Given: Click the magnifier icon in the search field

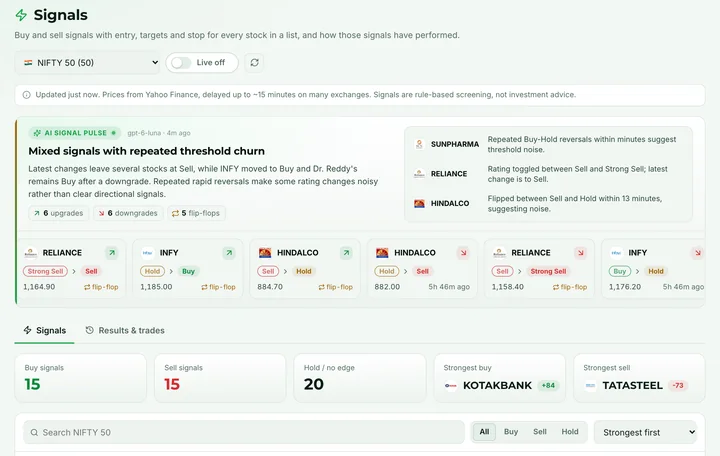Looking at the screenshot, I should [x=34, y=433].
